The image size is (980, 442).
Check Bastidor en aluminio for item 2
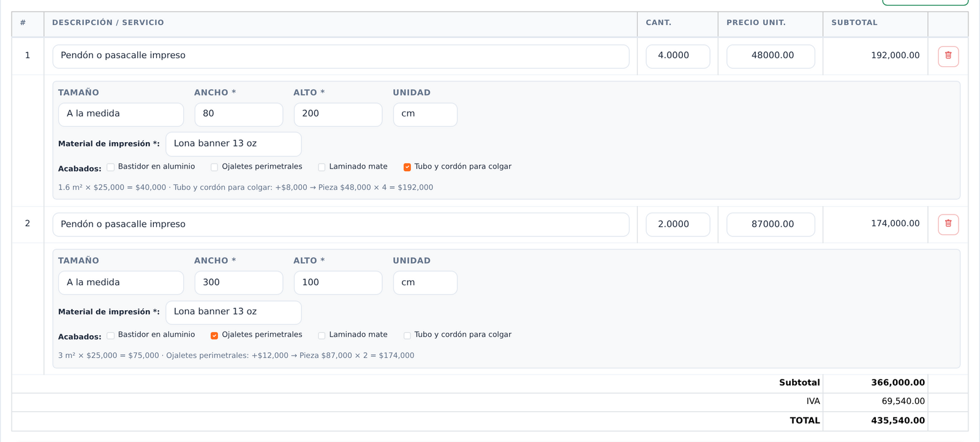(111, 335)
